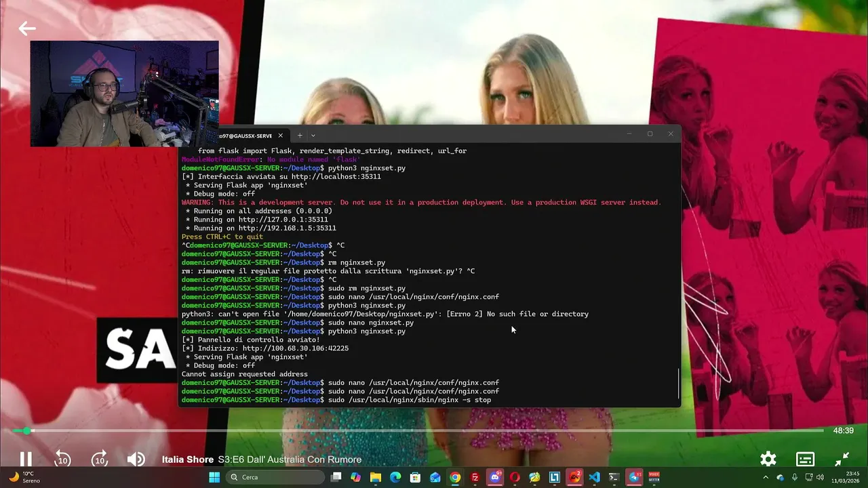868x488 pixels.
Task: Open a new terminal tab with plus
Action: pos(300,136)
